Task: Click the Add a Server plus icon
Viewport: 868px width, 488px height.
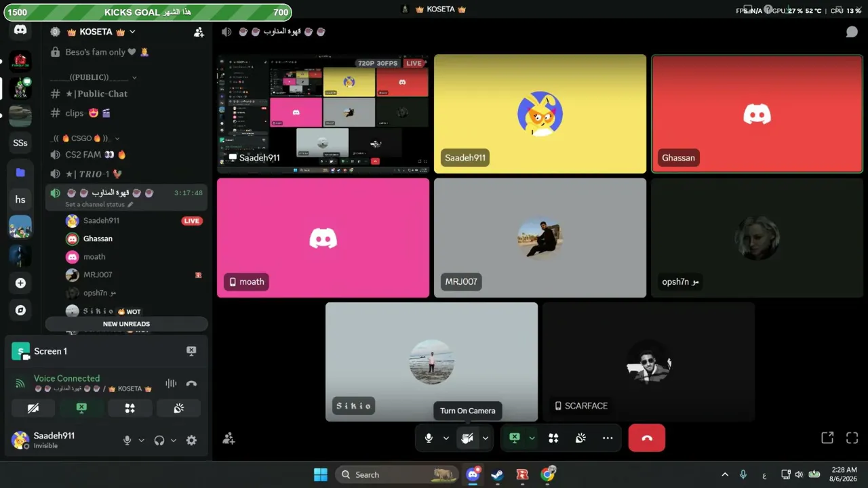Action: point(20,283)
